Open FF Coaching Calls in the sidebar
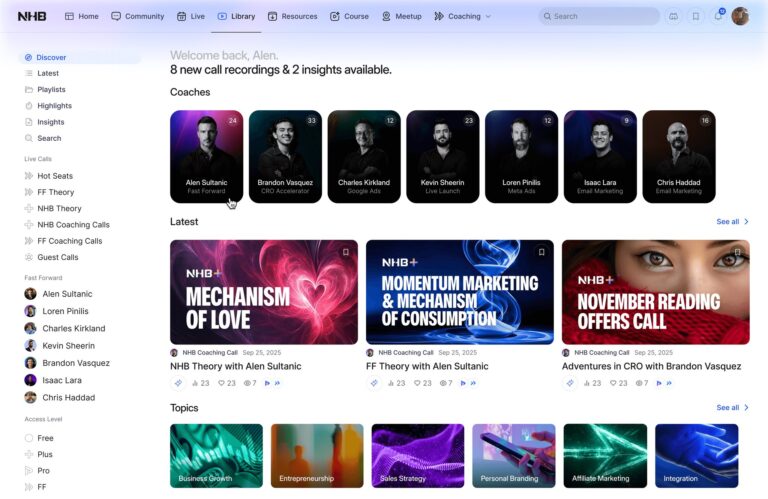 64,241
